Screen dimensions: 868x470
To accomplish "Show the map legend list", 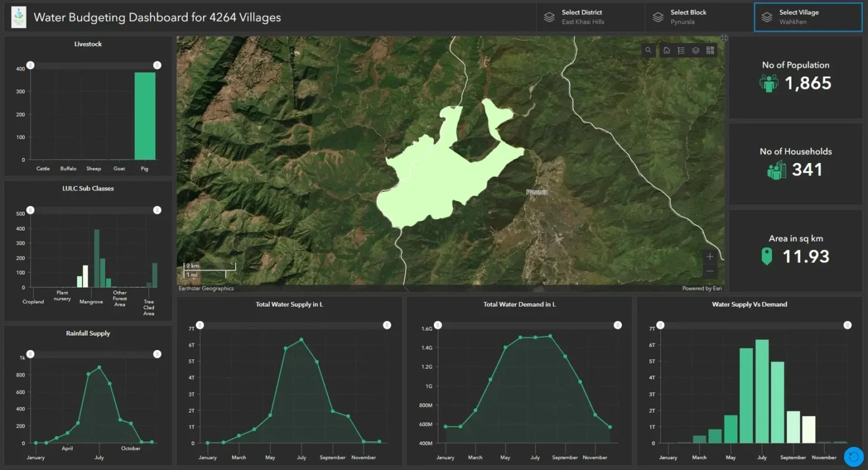I will 681,51.
